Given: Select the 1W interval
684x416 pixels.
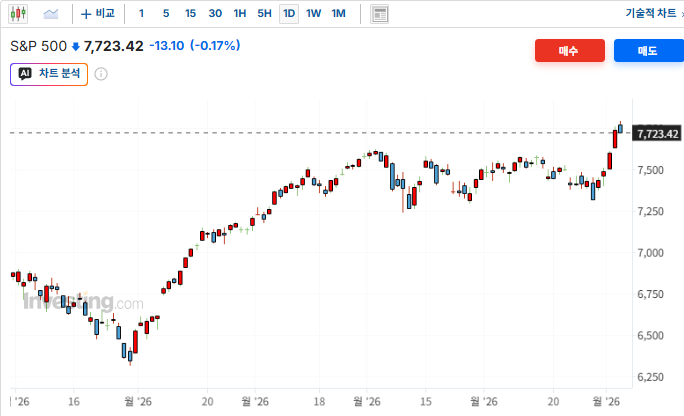Looking at the screenshot, I should 313,14.
